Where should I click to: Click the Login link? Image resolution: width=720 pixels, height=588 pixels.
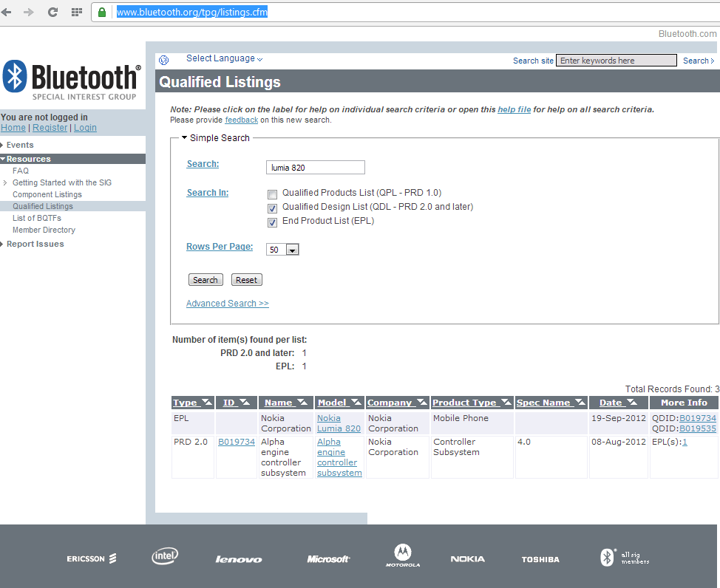click(86, 128)
